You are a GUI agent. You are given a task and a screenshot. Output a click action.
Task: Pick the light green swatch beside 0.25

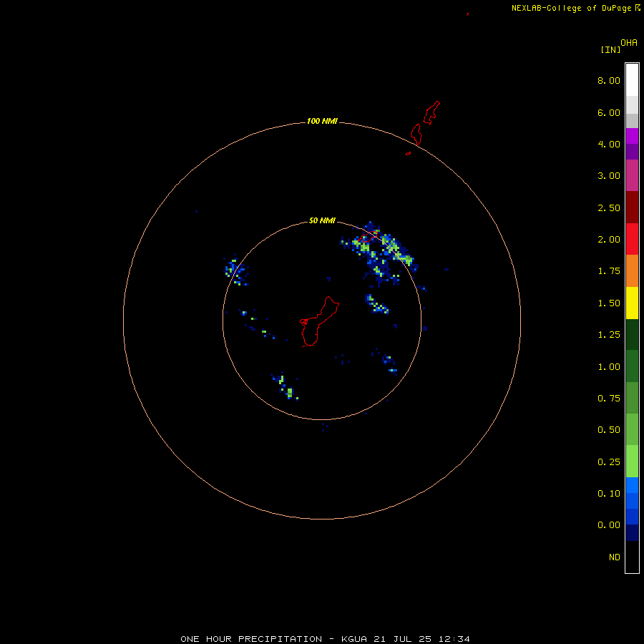(632, 462)
